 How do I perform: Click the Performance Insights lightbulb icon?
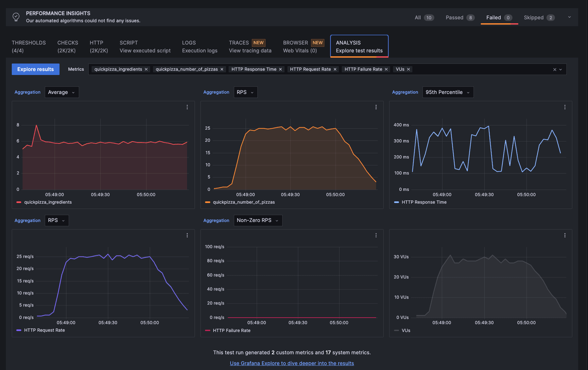point(16,17)
